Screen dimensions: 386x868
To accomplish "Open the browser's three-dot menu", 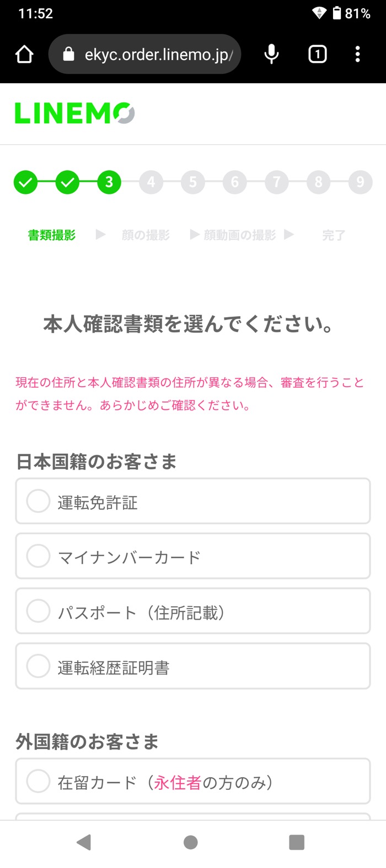I will 358,54.
